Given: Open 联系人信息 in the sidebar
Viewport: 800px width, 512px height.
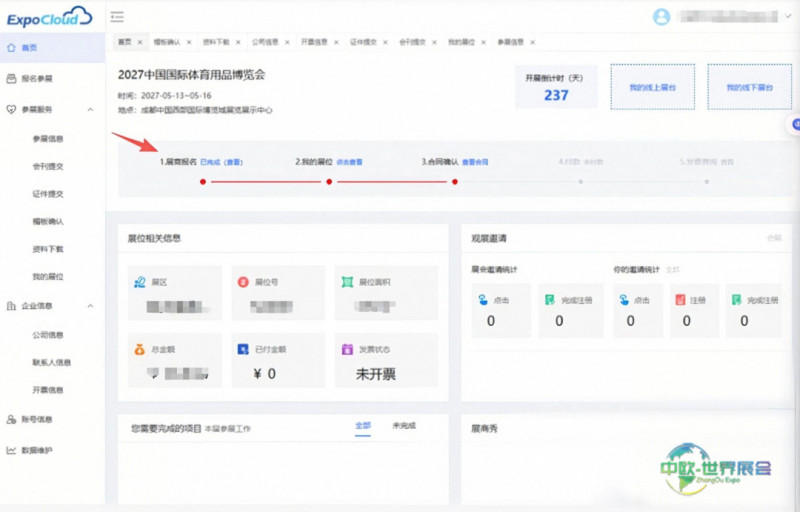Looking at the screenshot, I should (52, 362).
